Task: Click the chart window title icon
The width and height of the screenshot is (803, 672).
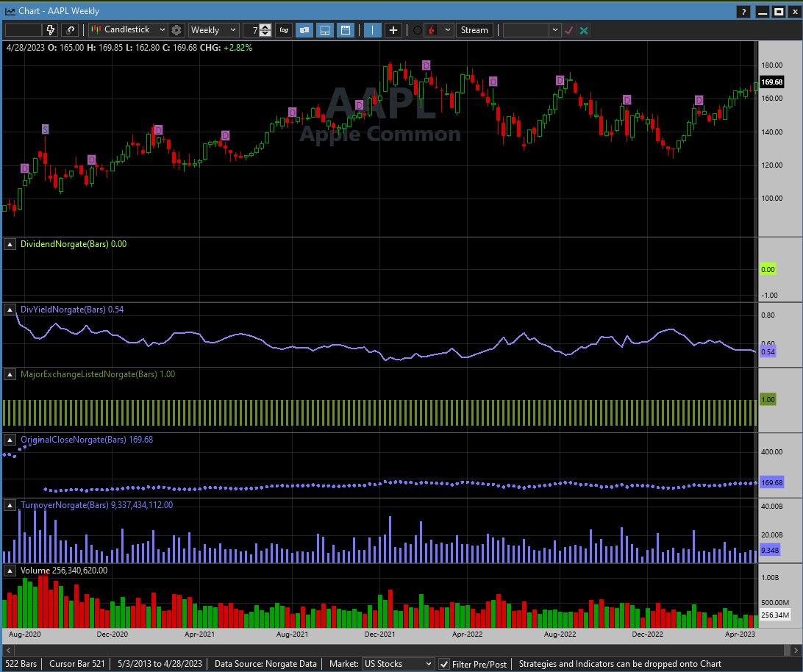Action: 10,11
